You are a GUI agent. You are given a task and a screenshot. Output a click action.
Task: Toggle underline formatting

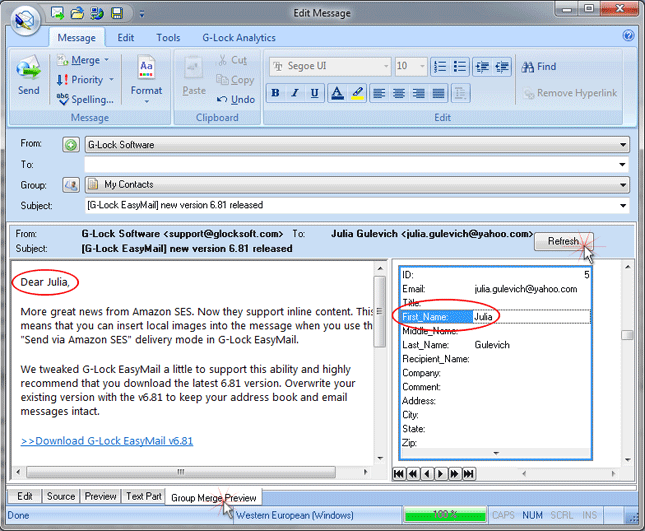(x=315, y=93)
